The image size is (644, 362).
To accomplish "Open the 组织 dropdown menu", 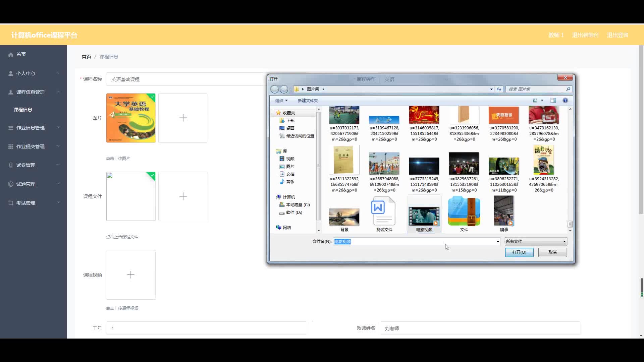I will tap(281, 101).
